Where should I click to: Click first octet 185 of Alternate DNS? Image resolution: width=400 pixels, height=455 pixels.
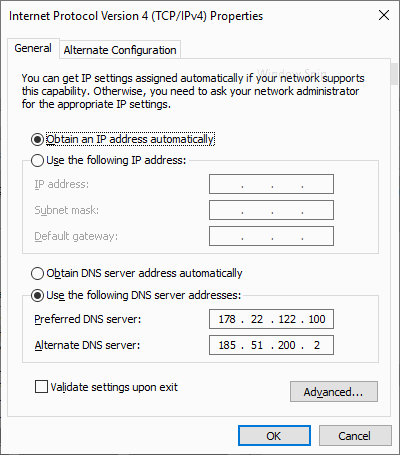point(227,345)
